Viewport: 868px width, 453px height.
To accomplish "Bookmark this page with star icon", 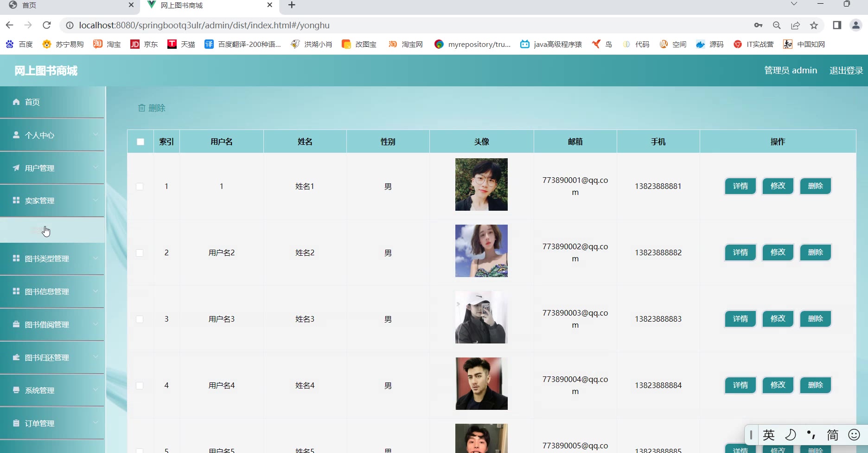I will pos(814,25).
